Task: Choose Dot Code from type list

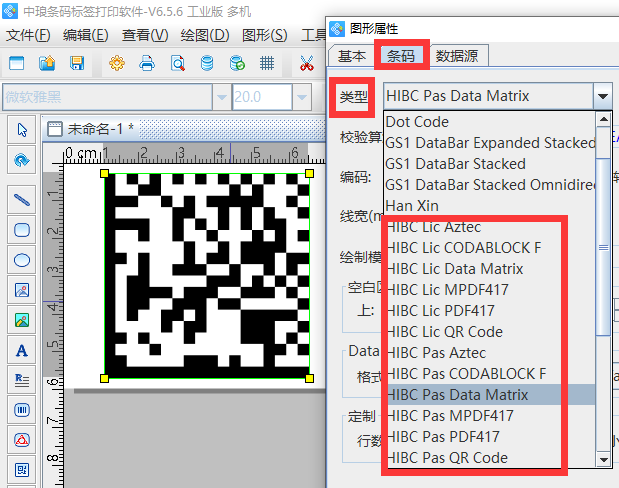Action: point(490,122)
